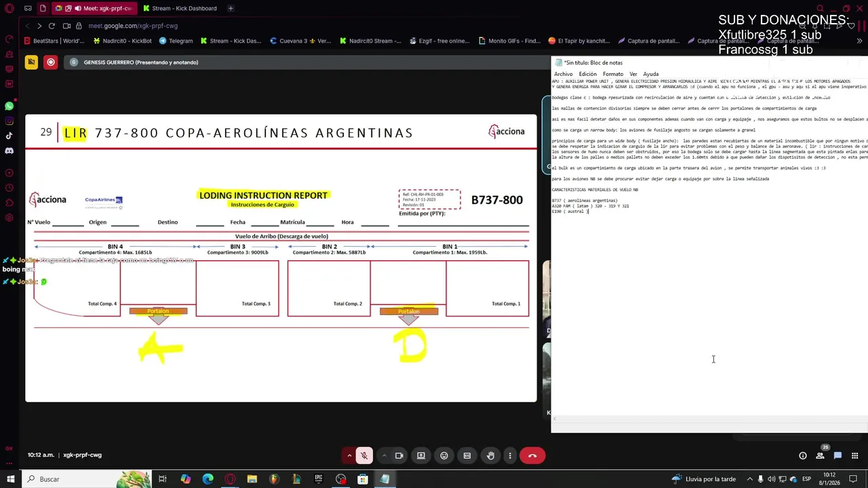Open Archivo menu in Bloc de notas

563,74
